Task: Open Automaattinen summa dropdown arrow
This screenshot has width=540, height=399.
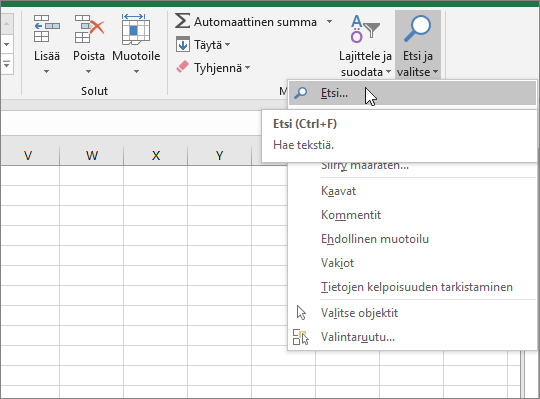Action: tap(330, 22)
